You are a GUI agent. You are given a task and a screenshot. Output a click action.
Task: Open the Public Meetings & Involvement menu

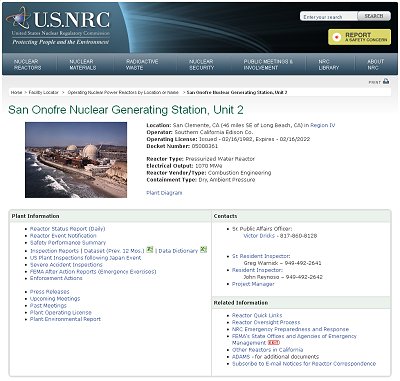268,65
